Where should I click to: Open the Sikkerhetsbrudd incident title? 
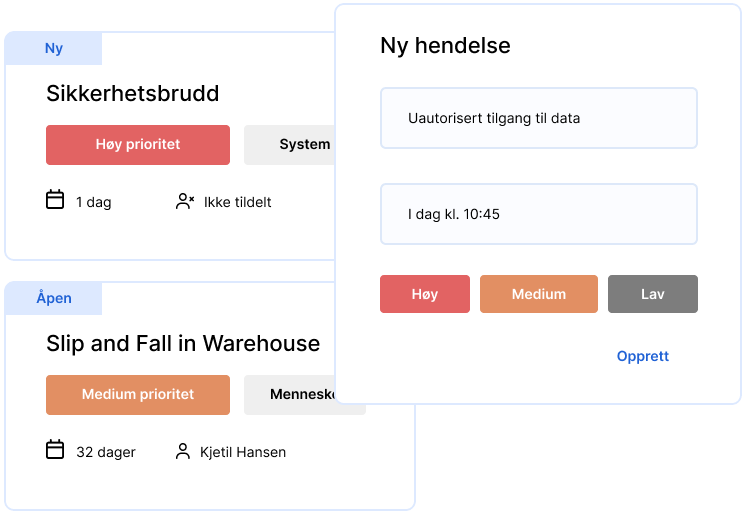pyautogui.click(x=132, y=94)
